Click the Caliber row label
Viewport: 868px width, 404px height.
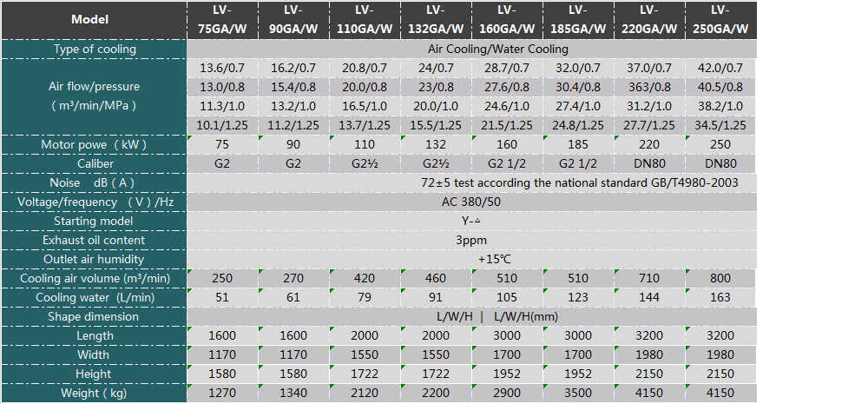click(x=94, y=164)
